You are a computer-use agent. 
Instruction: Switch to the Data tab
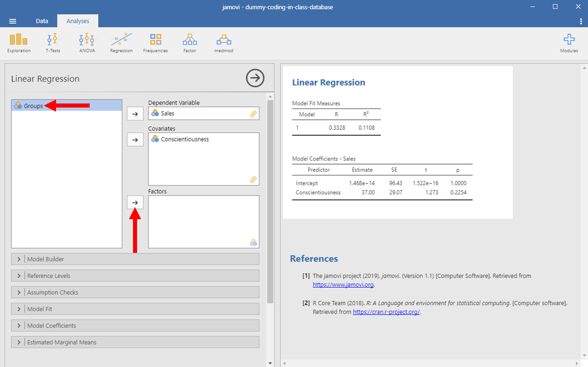click(42, 21)
